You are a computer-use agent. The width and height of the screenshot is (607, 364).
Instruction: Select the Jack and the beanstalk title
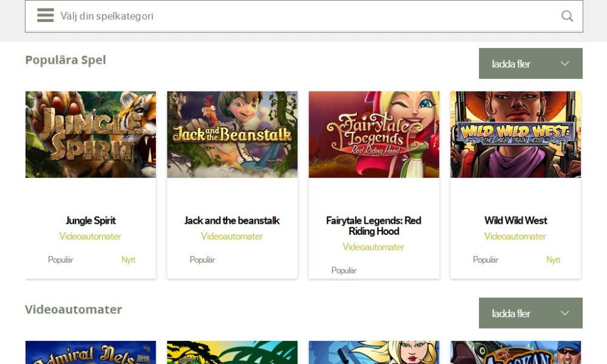[232, 220]
